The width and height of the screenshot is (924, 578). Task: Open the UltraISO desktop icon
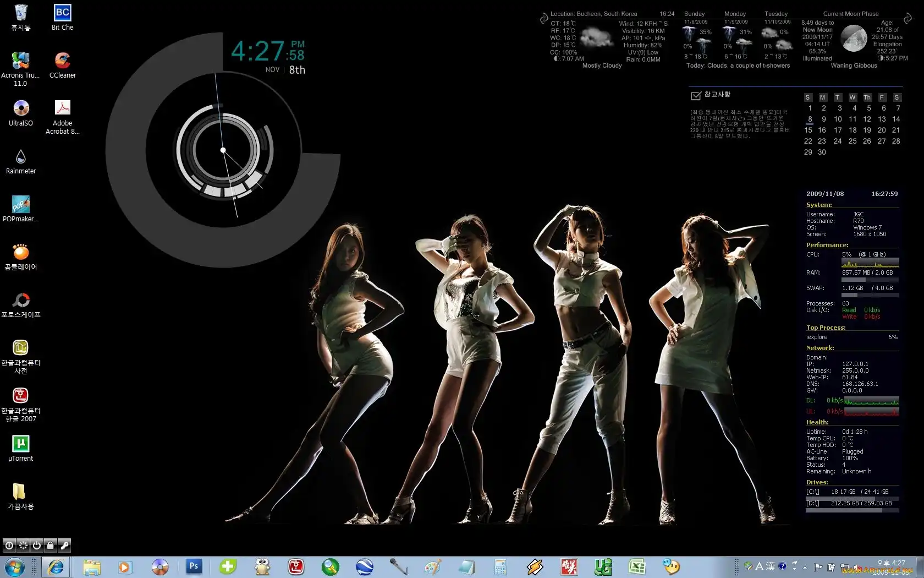[x=21, y=108]
